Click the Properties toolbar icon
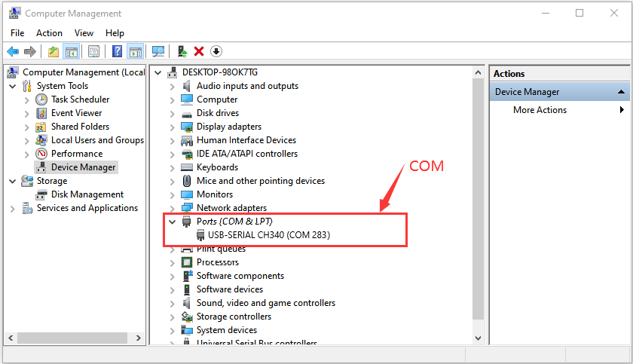 point(93,51)
